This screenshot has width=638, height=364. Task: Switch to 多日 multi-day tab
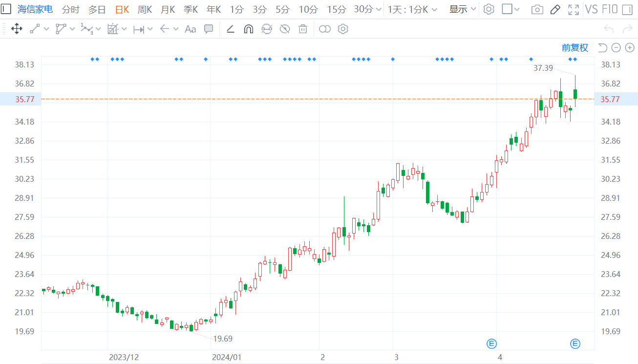97,9
